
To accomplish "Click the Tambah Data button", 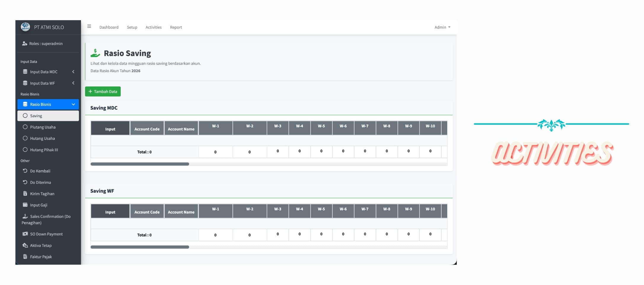I will pos(103,91).
